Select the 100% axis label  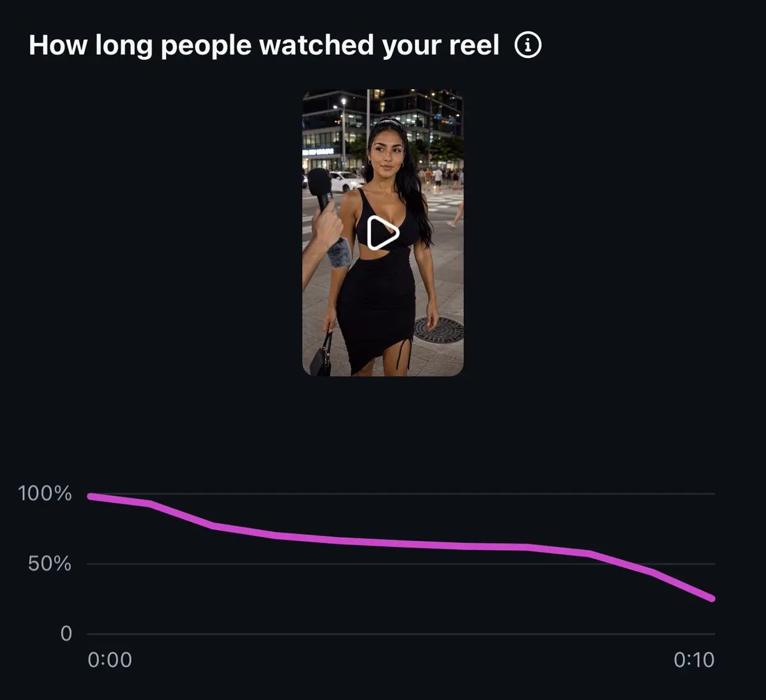click(45, 493)
